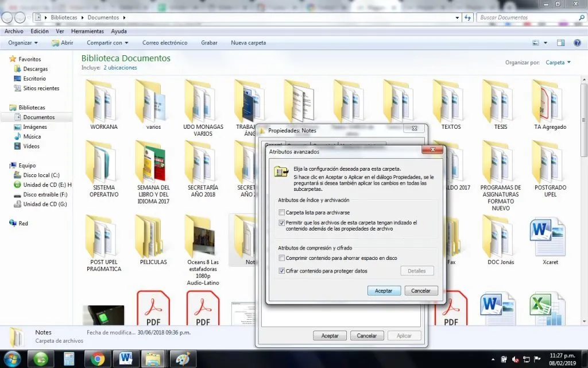Open Word from the taskbar
The width and height of the screenshot is (588, 368).
pos(126,358)
